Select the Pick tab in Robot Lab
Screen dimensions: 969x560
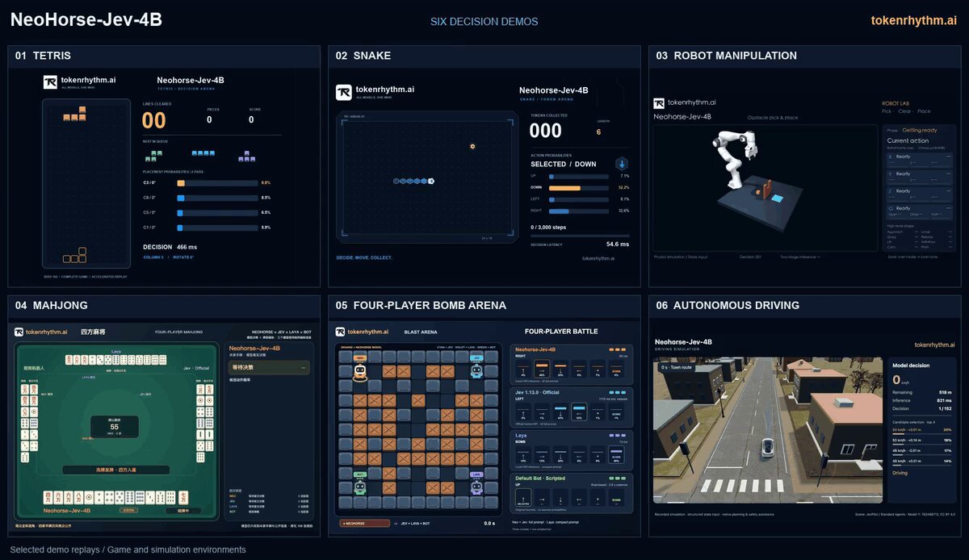(887, 111)
